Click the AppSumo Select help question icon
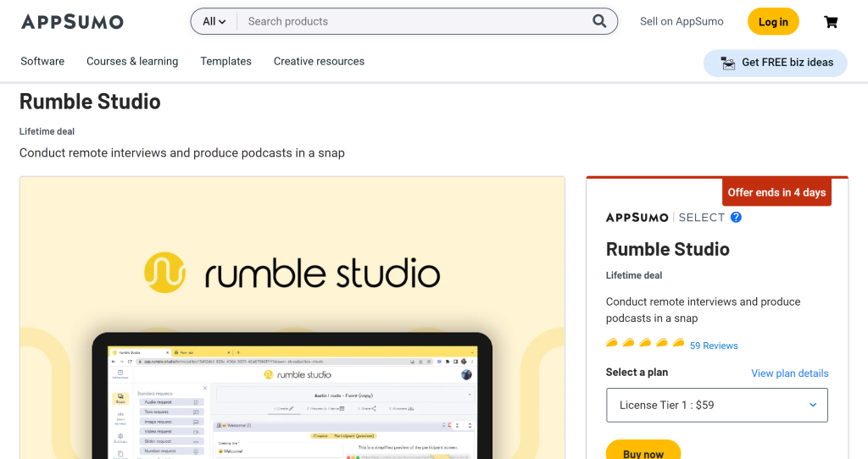 pos(736,218)
